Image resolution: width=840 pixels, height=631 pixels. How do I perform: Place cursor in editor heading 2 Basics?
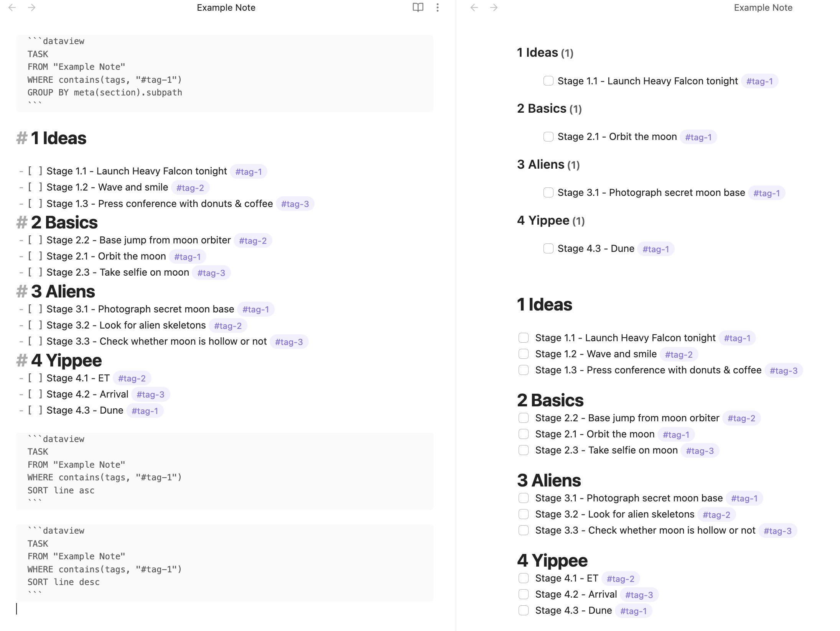(x=64, y=222)
